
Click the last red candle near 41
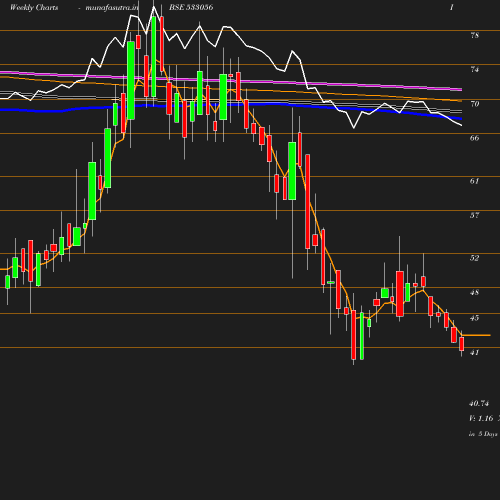[462, 344]
